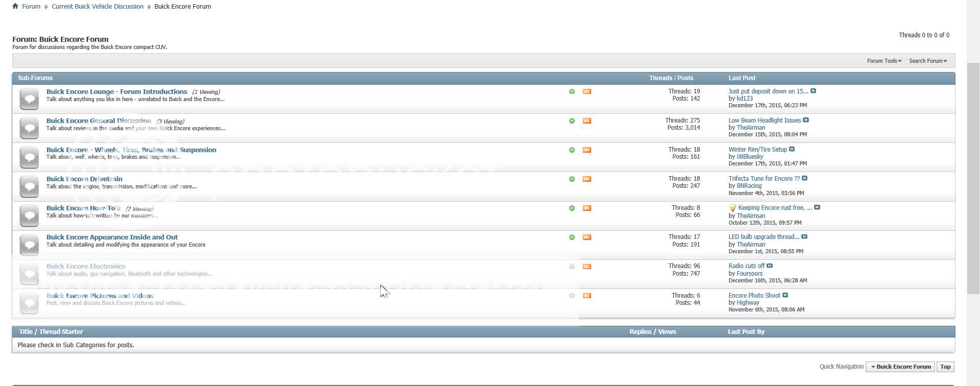Image resolution: width=980 pixels, height=386 pixels.
Task: Go to last post icon beside Winter Rim/Tire Setup
Action: (x=792, y=149)
